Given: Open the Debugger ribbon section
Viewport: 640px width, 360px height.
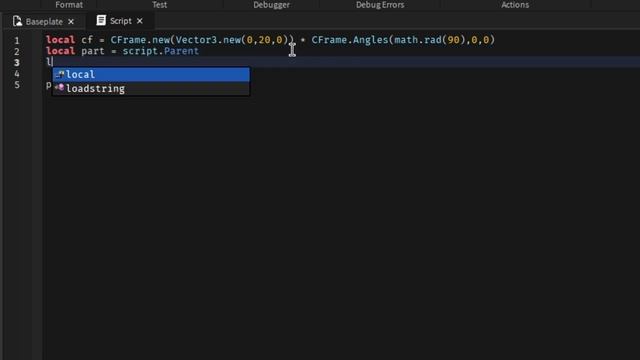Looking at the screenshot, I should pos(271,5).
